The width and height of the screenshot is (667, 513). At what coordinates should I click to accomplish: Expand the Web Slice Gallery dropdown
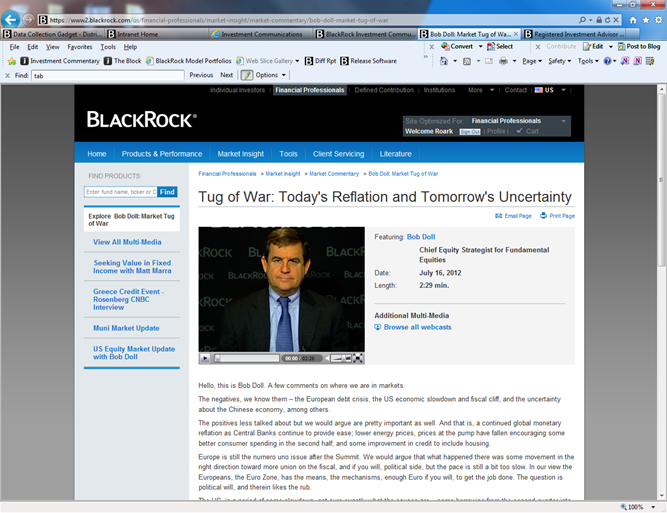[x=297, y=61]
